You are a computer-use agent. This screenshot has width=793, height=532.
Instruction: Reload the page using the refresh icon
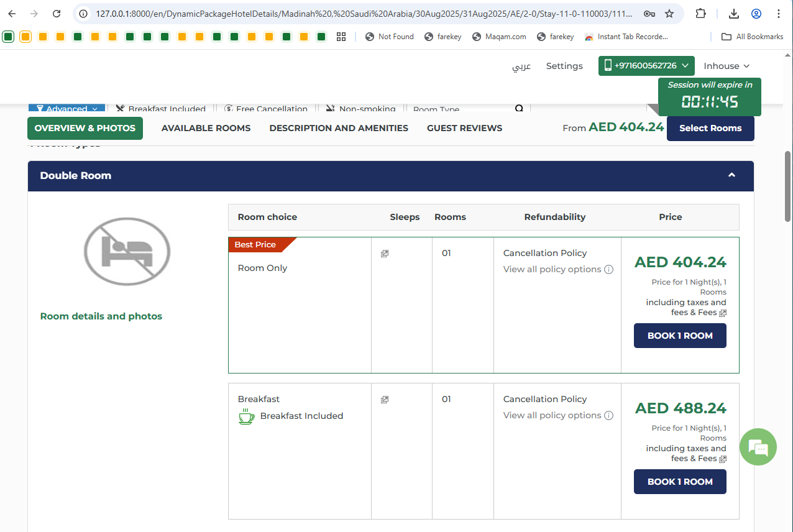(57, 14)
